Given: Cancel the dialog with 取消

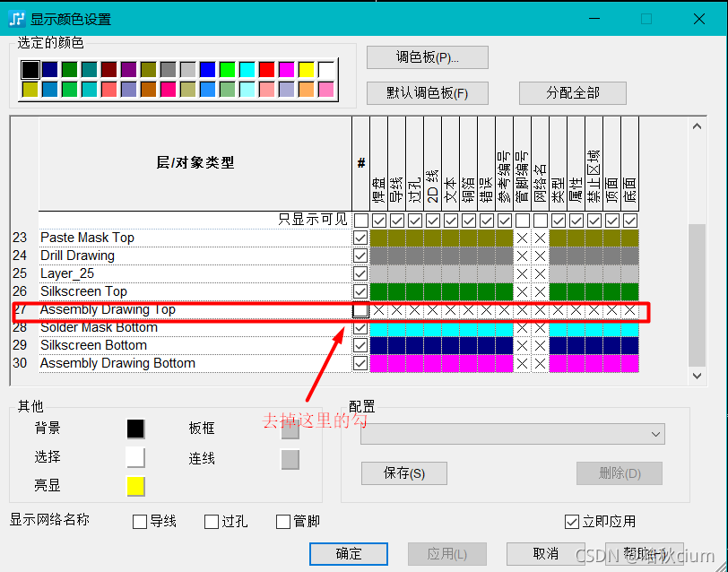Looking at the screenshot, I should click(545, 554).
